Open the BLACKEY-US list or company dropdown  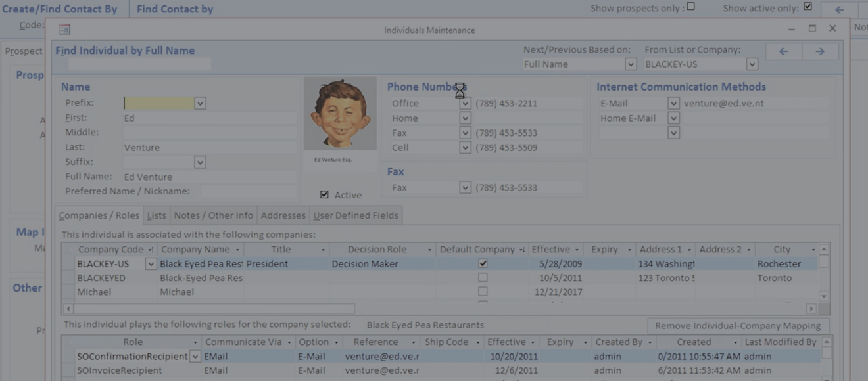752,64
